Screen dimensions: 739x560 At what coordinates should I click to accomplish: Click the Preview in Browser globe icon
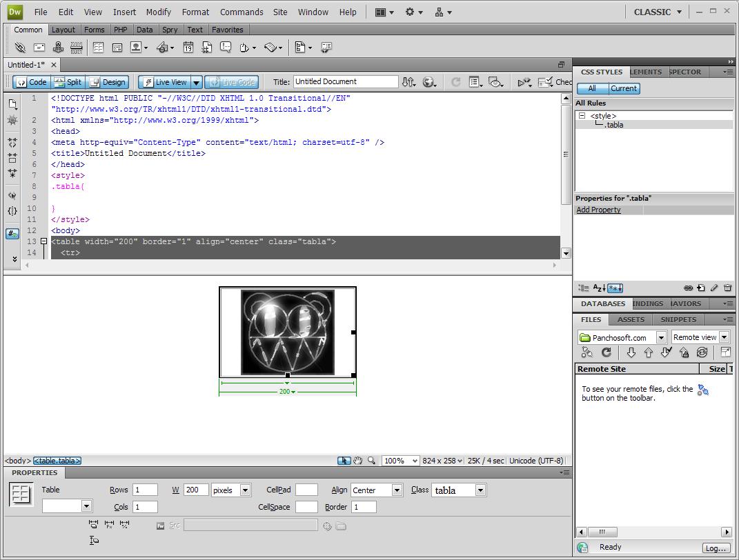(428, 82)
